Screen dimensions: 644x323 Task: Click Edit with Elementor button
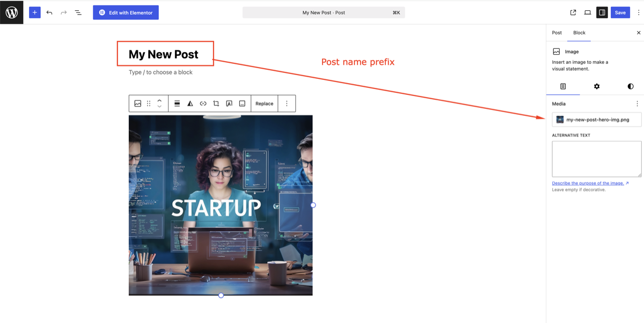126,12
